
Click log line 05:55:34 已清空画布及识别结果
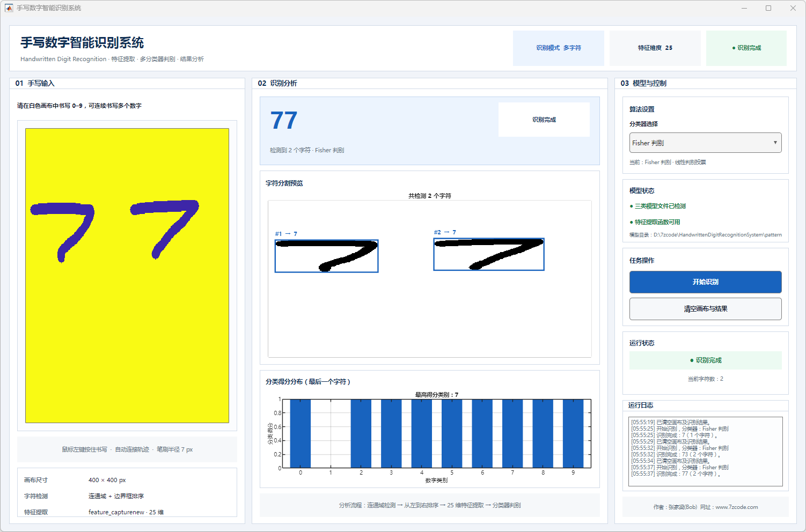tap(671, 461)
